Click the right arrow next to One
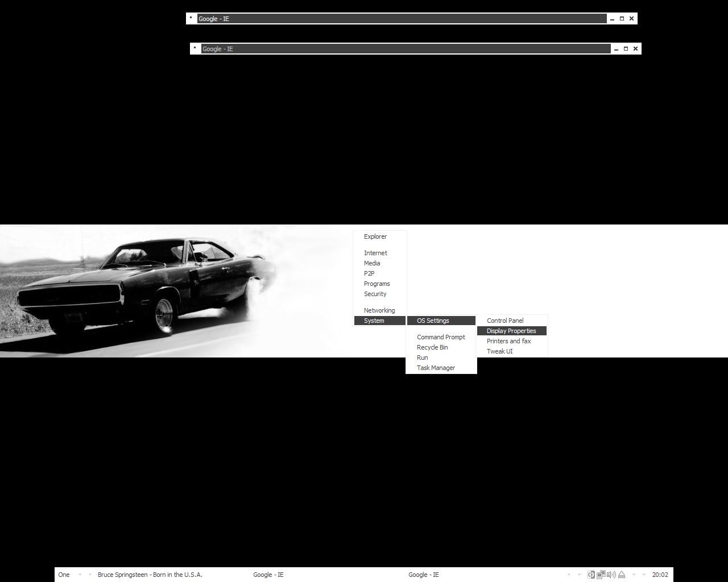Screen dimensions: 728x582 click(x=90, y=575)
